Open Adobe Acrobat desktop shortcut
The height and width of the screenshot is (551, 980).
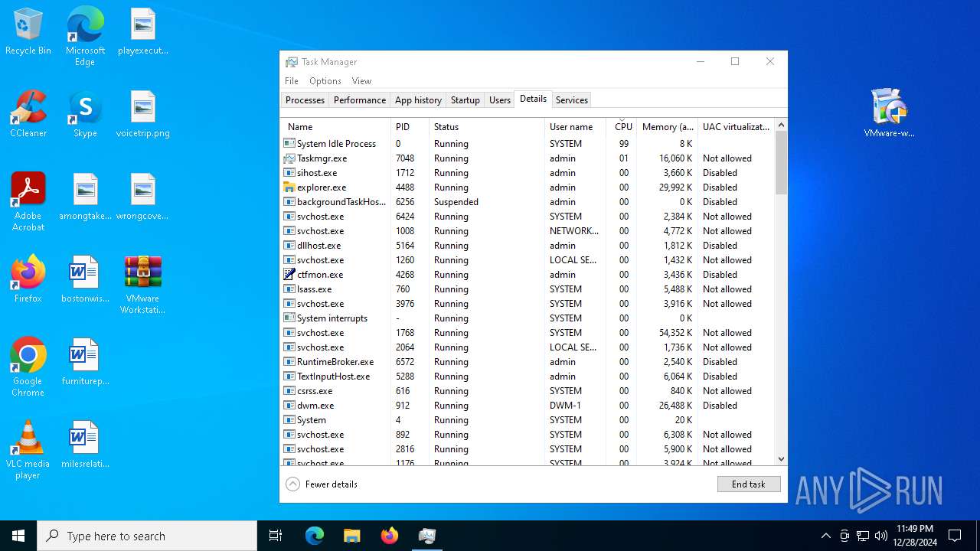pyautogui.click(x=28, y=202)
